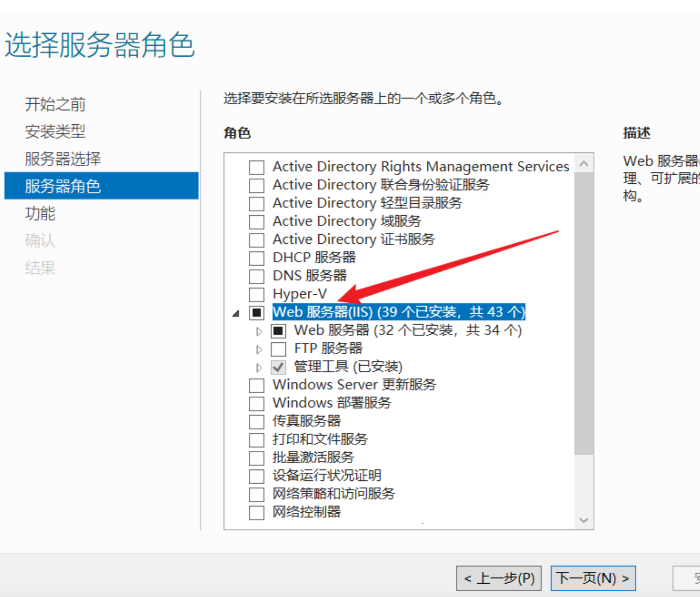Click the roles list scroll down arrow
The width and height of the screenshot is (700, 597).
point(584,520)
